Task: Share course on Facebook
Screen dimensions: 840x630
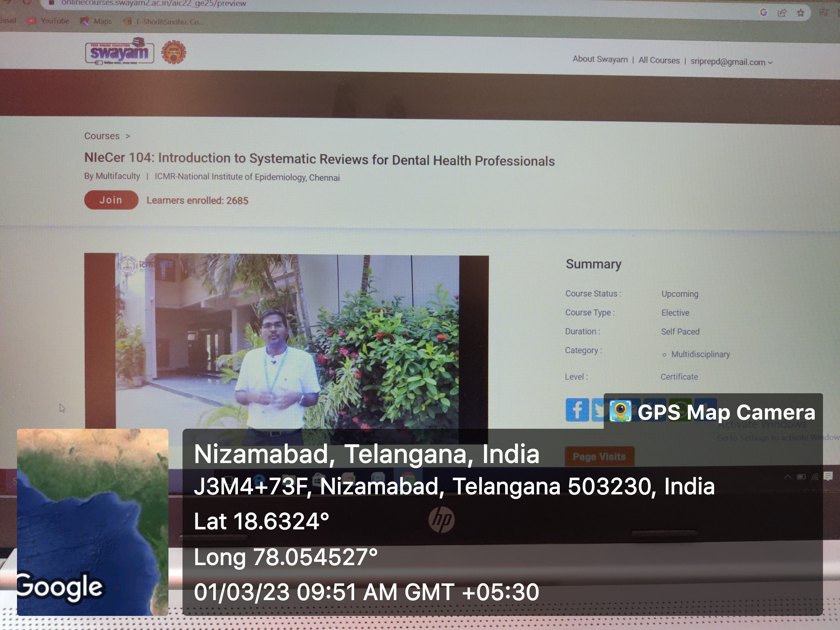Action: [577, 410]
